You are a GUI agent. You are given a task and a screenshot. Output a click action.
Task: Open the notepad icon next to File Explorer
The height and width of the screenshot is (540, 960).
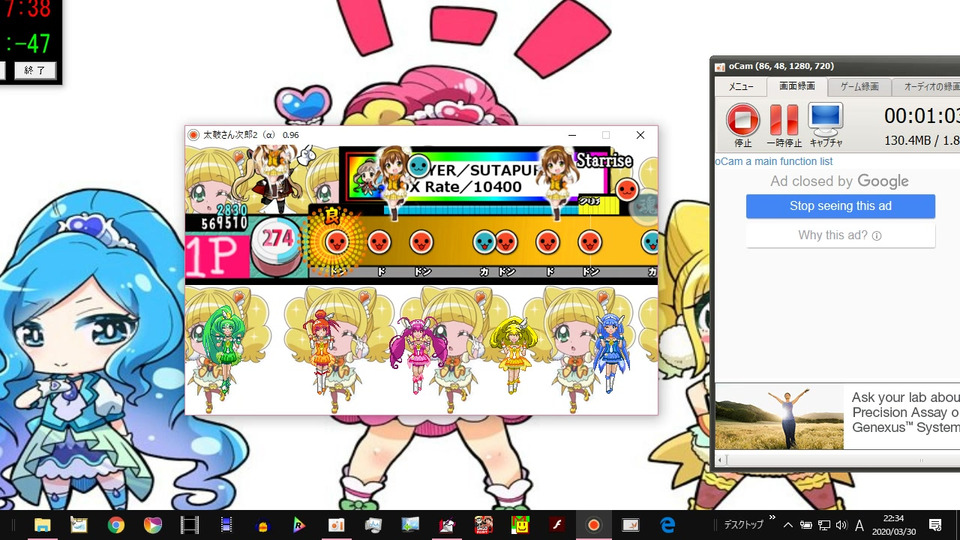(79, 525)
